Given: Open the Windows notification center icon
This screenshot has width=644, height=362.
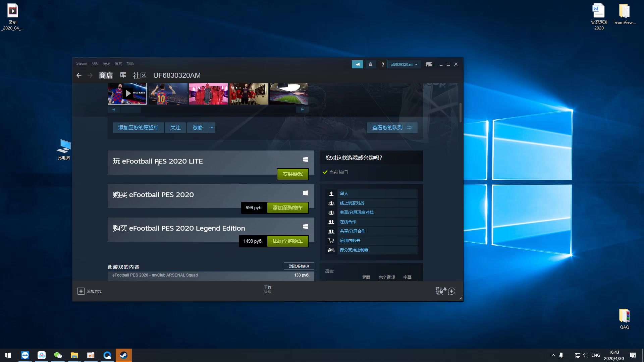Looking at the screenshot, I should 633,355.
